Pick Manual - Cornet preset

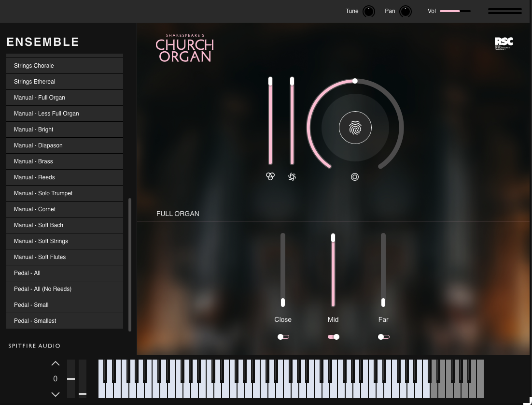(65, 209)
